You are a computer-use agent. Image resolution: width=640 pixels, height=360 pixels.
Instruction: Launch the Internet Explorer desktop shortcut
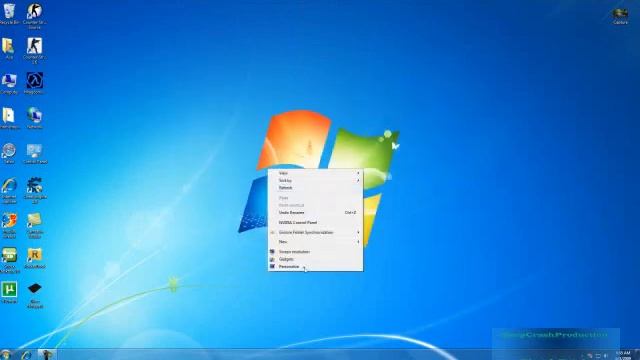tap(9, 190)
